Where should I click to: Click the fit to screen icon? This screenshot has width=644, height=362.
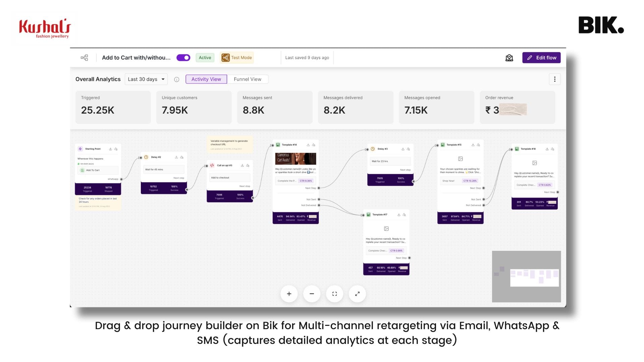coord(334,294)
